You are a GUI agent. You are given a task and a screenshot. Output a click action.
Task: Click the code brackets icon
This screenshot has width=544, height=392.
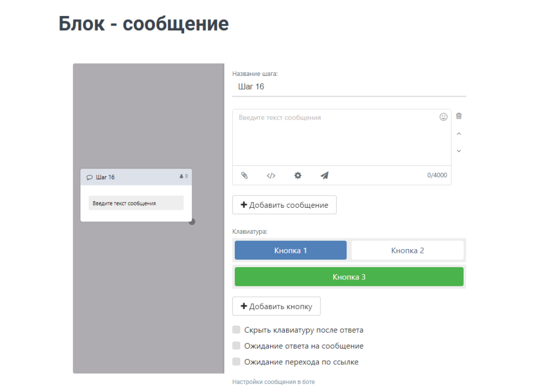(x=271, y=175)
